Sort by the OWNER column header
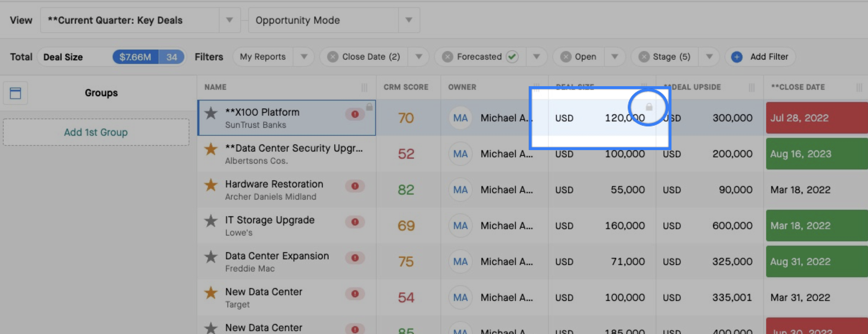The height and width of the screenshot is (334, 868). click(462, 87)
